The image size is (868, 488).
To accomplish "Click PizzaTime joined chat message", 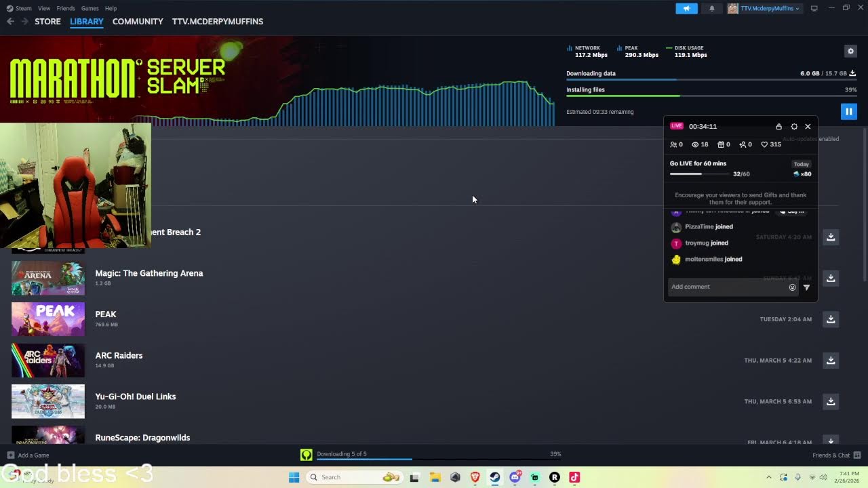I will 709,227.
